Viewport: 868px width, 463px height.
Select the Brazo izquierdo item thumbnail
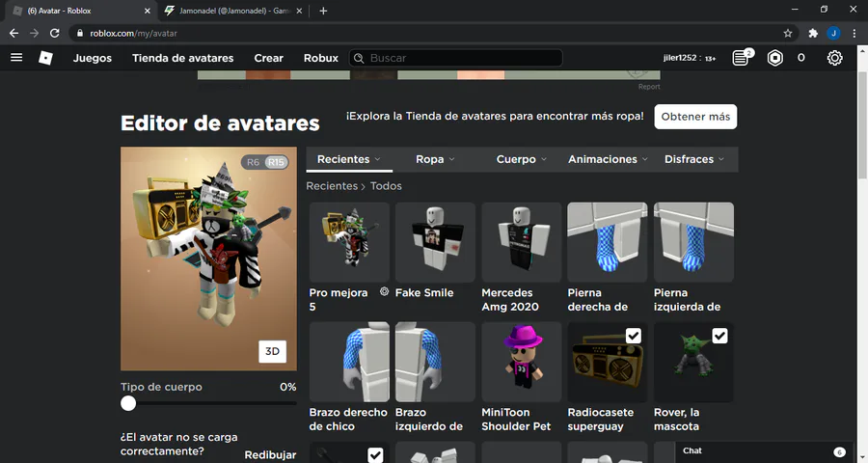point(435,362)
